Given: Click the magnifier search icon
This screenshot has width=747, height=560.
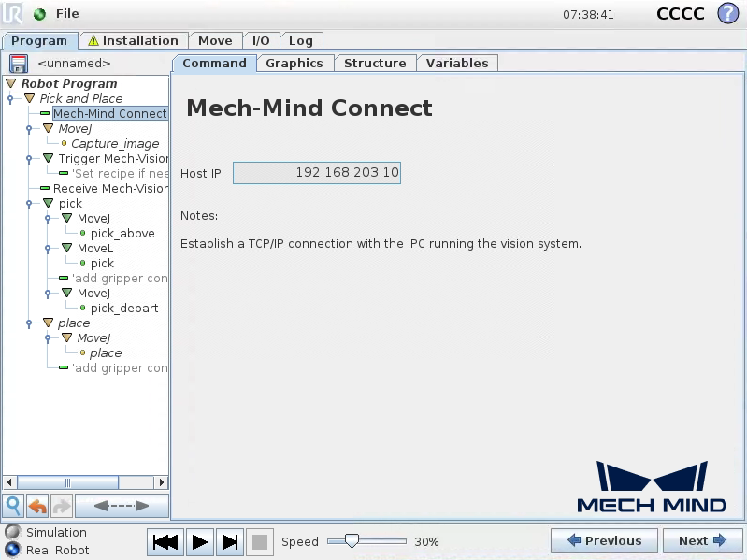Looking at the screenshot, I should (x=13, y=506).
